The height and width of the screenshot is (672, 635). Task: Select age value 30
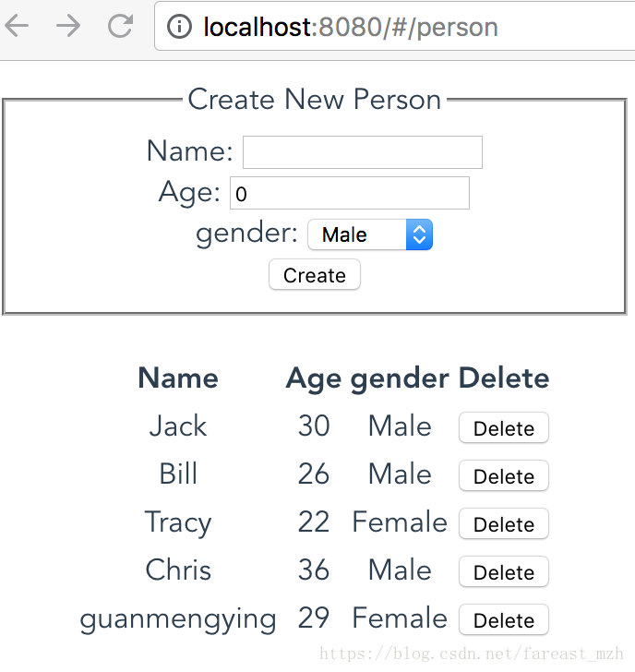click(x=314, y=426)
